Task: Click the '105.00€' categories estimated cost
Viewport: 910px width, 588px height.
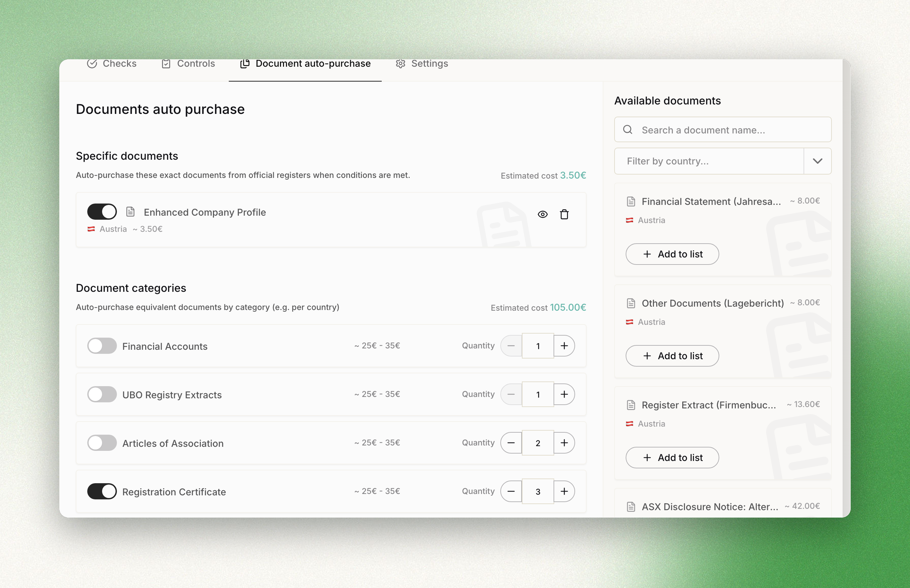Action: (x=568, y=307)
